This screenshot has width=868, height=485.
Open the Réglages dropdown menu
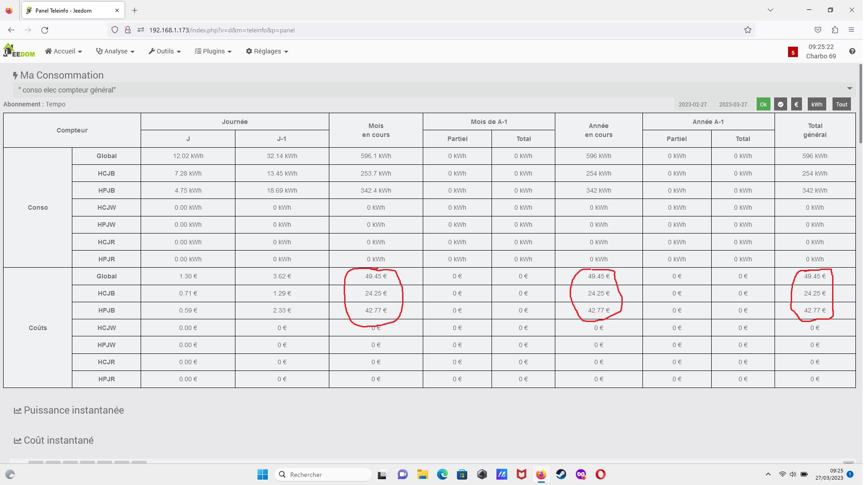tap(267, 51)
